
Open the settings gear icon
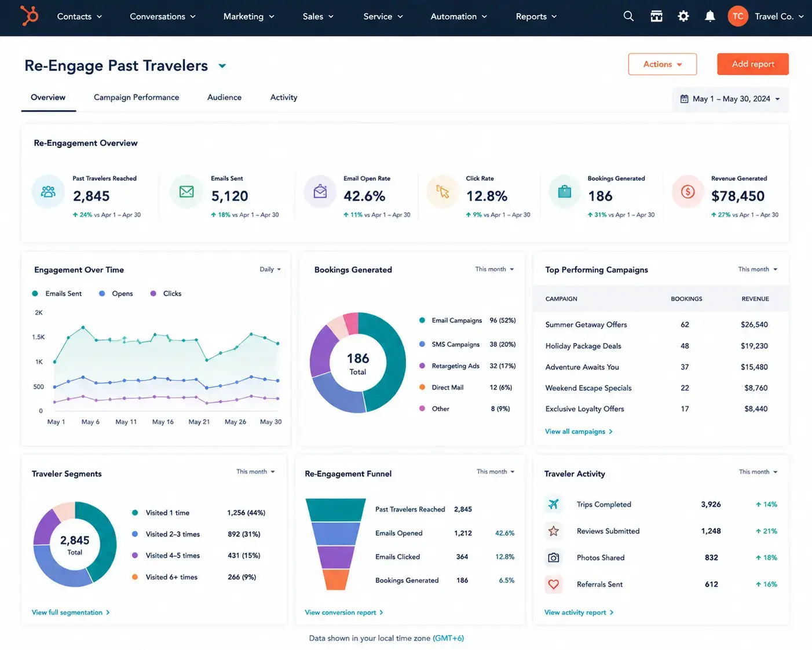coord(683,16)
